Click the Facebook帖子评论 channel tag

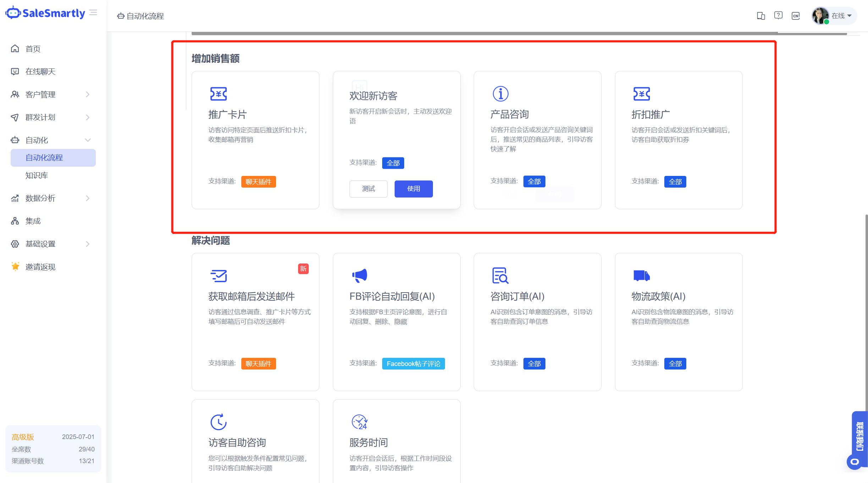(x=413, y=363)
